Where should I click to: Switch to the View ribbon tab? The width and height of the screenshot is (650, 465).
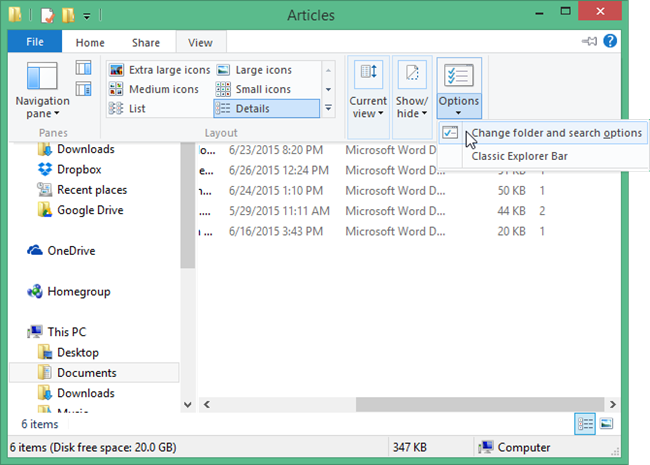coord(201,43)
